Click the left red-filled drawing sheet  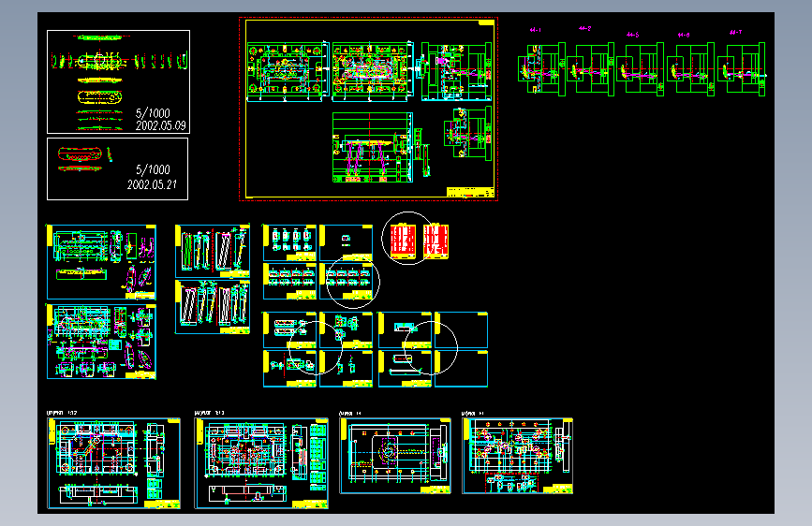(403, 241)
